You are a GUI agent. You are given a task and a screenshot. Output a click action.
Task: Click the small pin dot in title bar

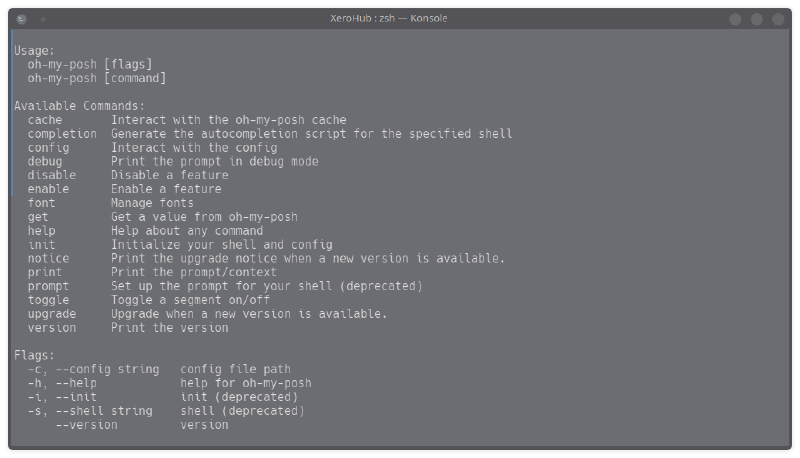click(43, 18)
